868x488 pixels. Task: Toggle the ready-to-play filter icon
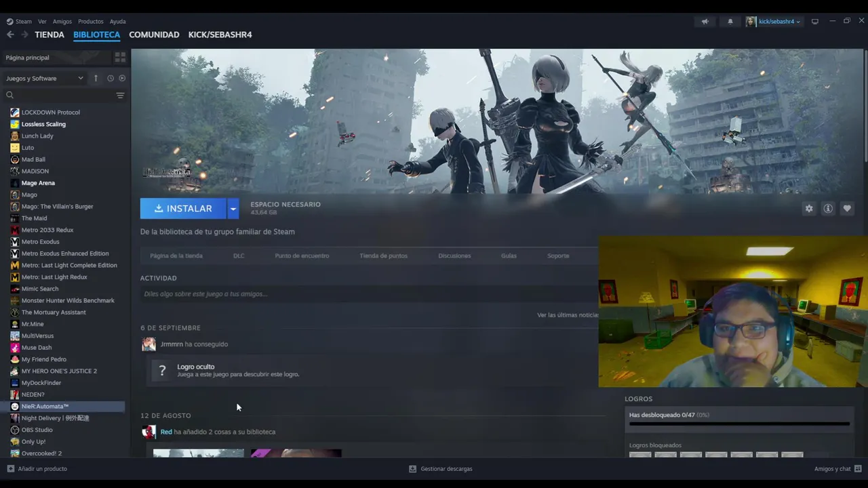122,78
